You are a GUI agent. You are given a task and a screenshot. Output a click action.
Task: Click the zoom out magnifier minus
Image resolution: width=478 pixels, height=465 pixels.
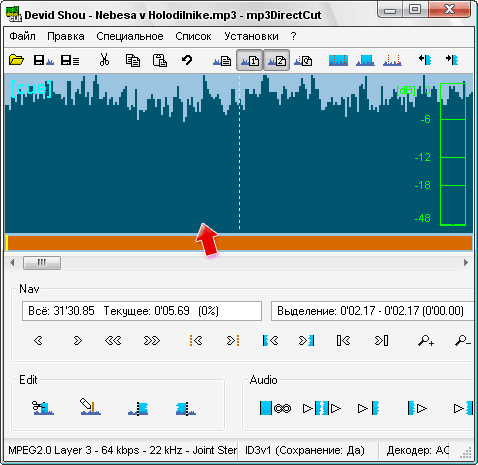463,341
